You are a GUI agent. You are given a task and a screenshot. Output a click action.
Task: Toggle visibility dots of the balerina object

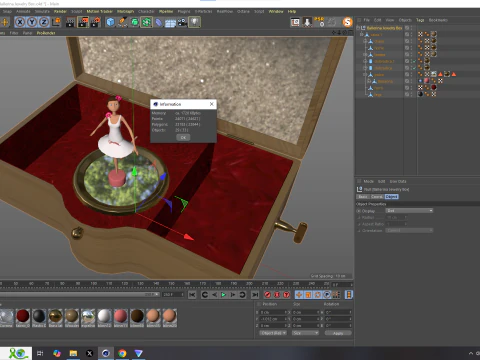click(x=411, y=81)
